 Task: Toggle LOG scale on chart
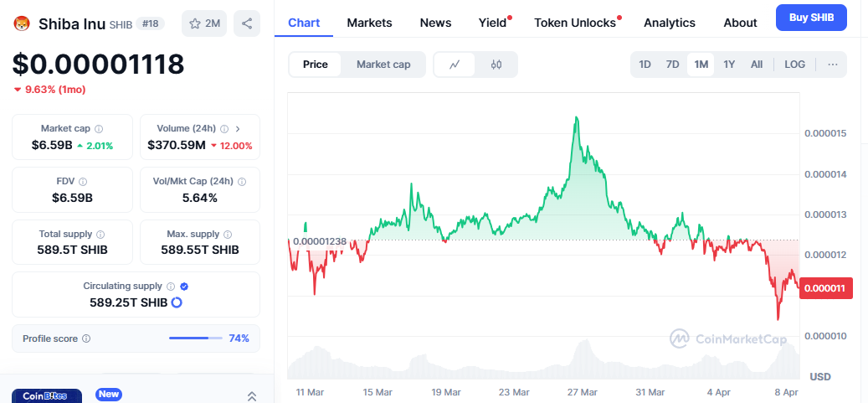point(794,65)
